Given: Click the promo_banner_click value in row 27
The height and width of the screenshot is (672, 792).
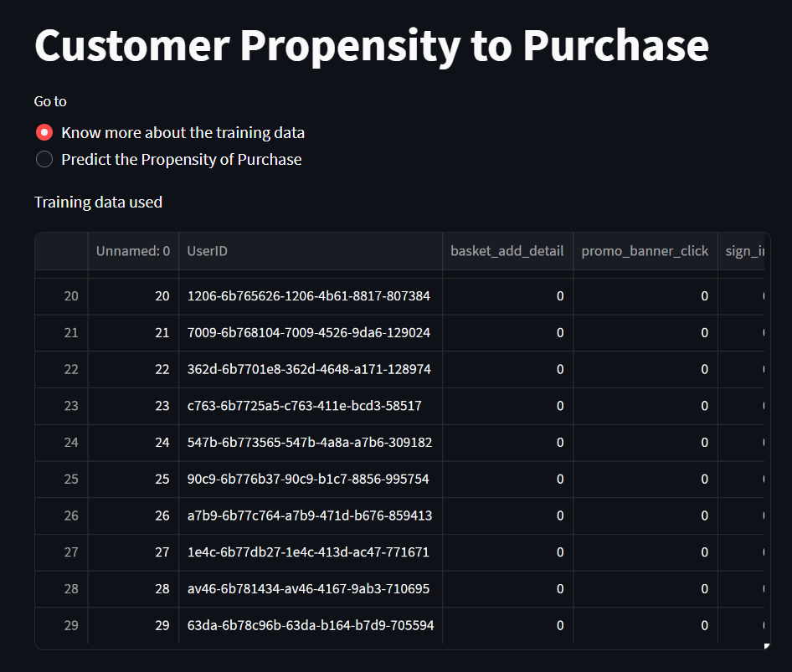Looking at the screenshot, I should (645, 552).
